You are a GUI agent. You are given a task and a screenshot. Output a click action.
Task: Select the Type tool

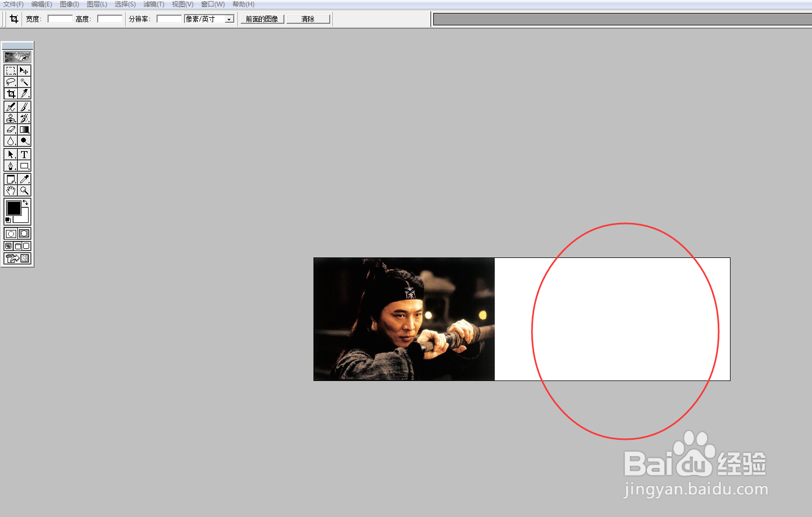coord(24,154)
